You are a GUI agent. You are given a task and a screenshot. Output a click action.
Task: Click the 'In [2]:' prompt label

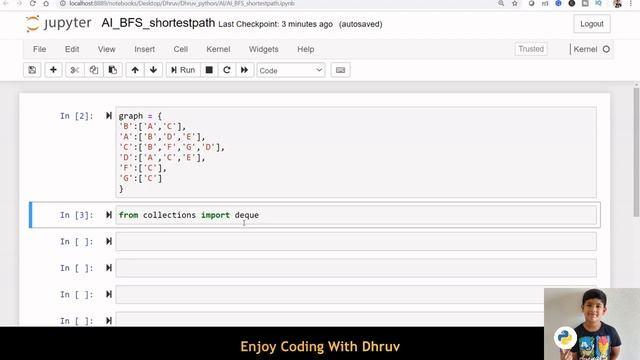tap(77, 116)
